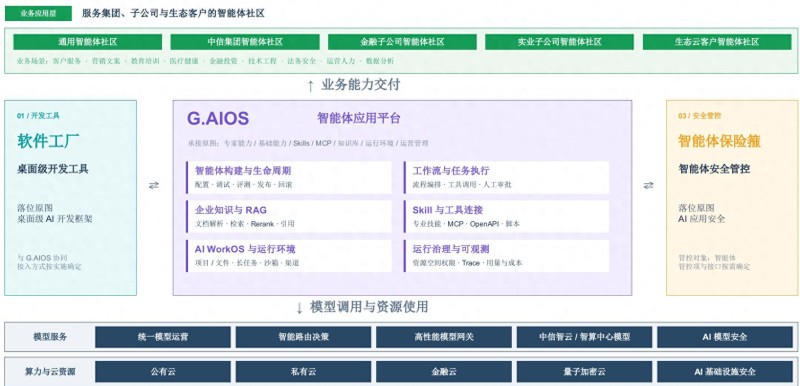Open the 企业知识与 RAG card
This screenshot has width=800, height=386.
point(289,216)
